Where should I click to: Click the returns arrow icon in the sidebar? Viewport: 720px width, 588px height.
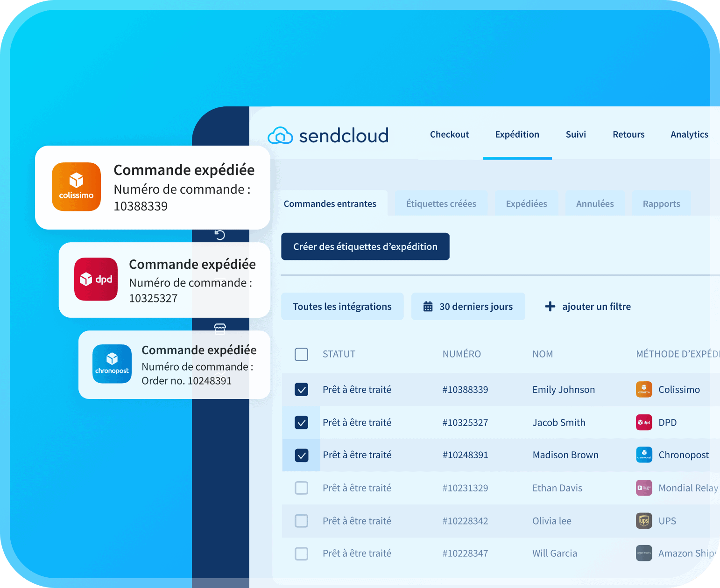click(x=220, y=235)
